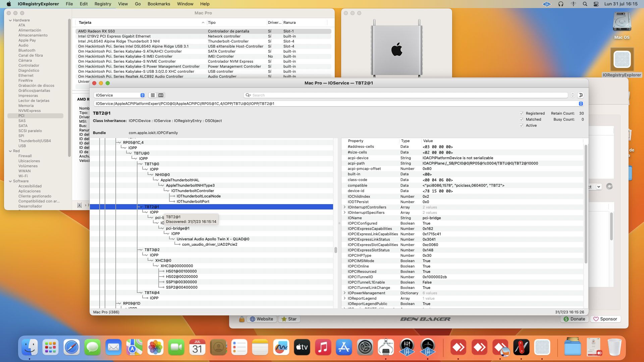This screenshot has height=362, width=644.
Task: Collapse the TBT3@2 tree node
Action: tap(141, 250)
